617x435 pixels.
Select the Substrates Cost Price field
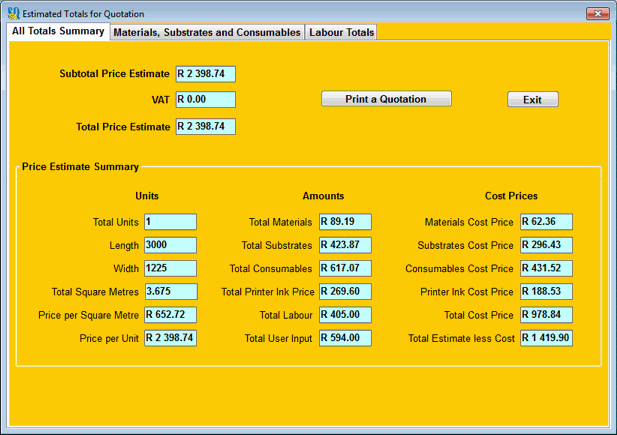point(545,245)
